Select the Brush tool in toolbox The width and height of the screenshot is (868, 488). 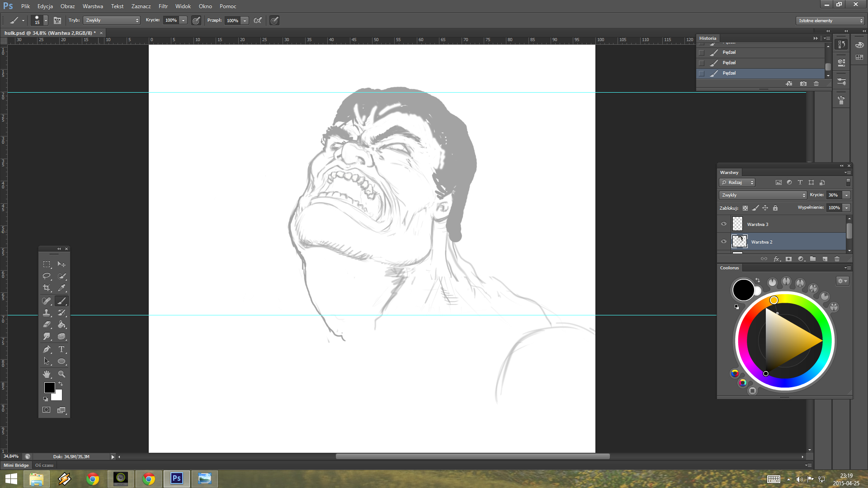(61, 301)
